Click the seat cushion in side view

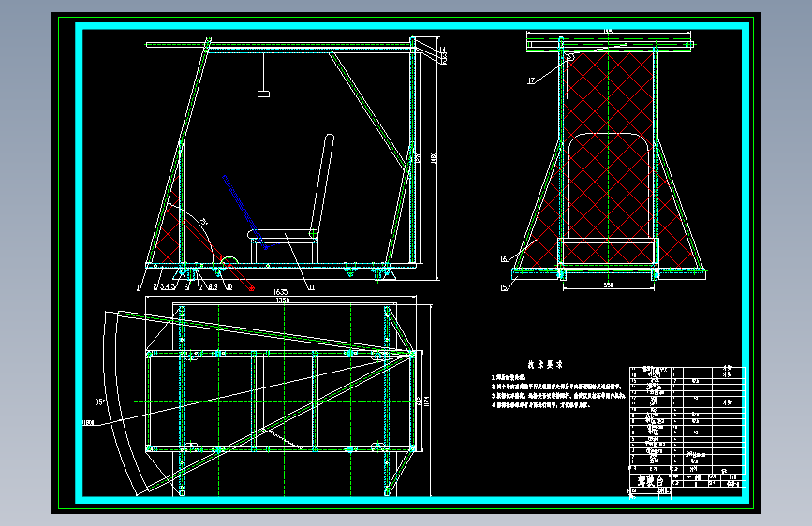pyautogui.click(x=285, y=236)
